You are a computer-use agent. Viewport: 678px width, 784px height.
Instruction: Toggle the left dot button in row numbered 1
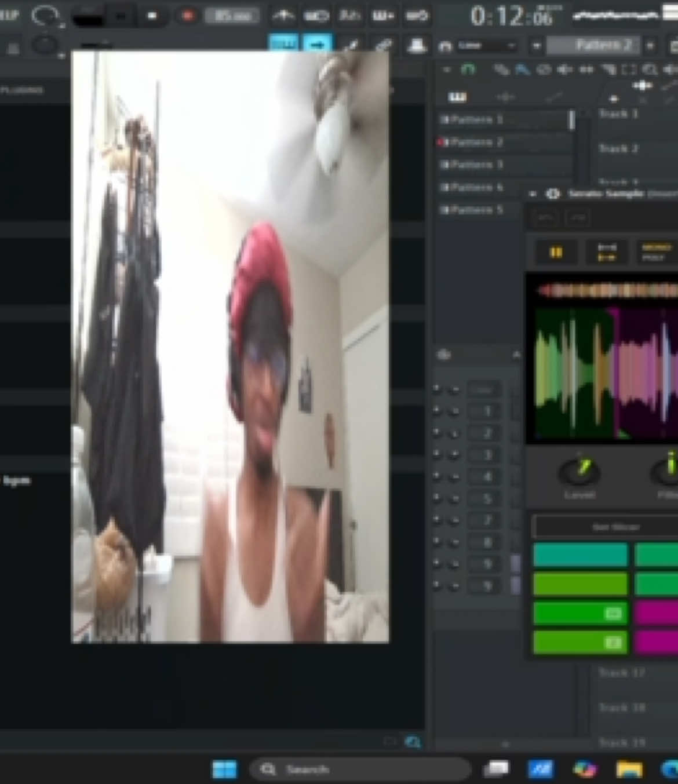point(436,411)
